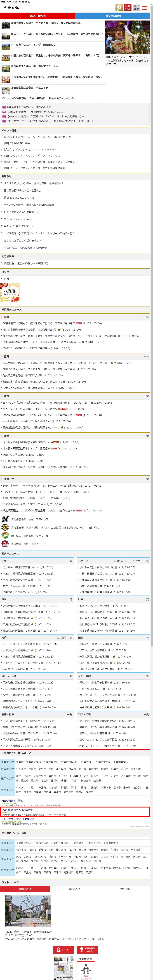Screen dimensions: 153x980
Task: Click the red ログイン button at bottom
Action: coord(64,950)
